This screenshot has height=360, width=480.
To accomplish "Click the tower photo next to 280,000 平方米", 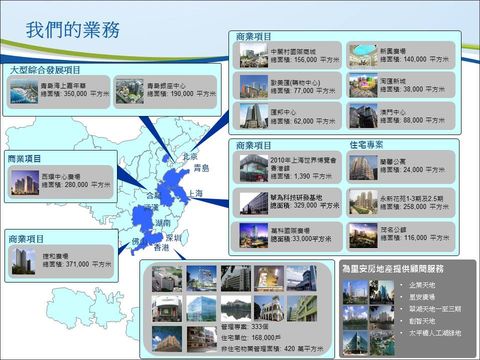I will point(25,183).
